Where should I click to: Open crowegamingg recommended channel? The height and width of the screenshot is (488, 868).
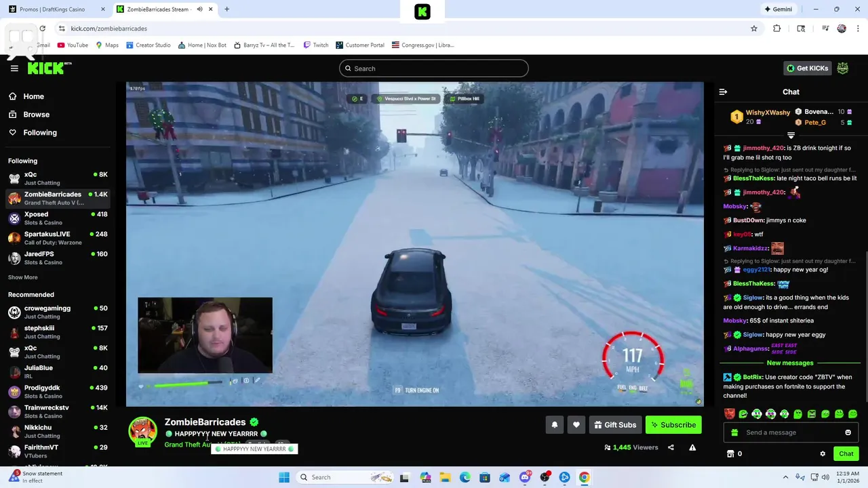(58, 312)
